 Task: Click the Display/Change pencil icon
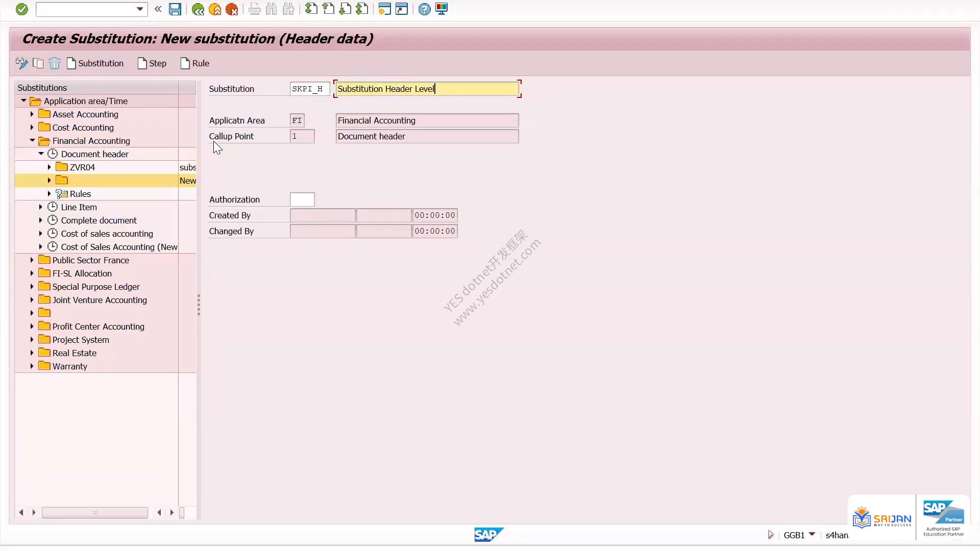coord(21,63)
